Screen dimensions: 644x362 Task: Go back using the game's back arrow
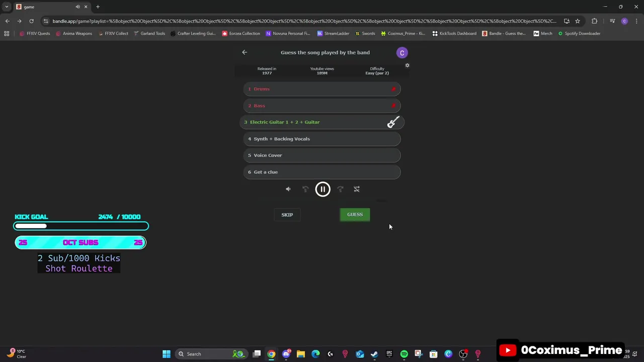(245, 52)
